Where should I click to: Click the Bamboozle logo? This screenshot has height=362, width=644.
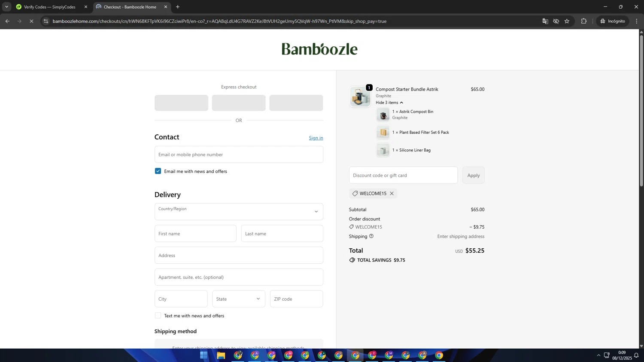click(319, 49)
